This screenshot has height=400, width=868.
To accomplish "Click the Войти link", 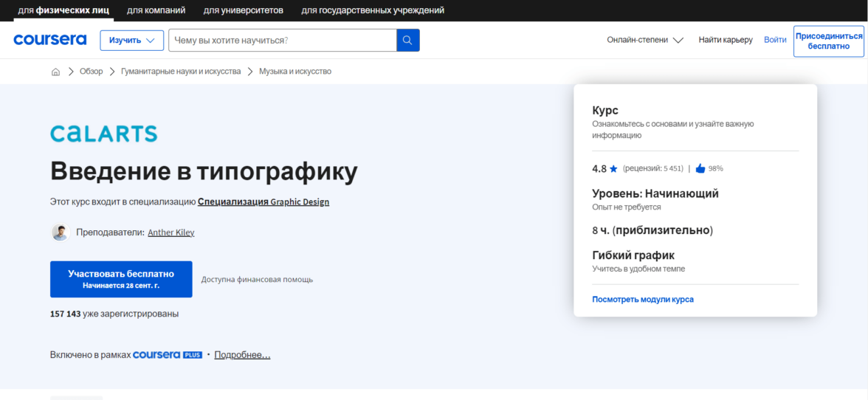I will coord(775,40).
